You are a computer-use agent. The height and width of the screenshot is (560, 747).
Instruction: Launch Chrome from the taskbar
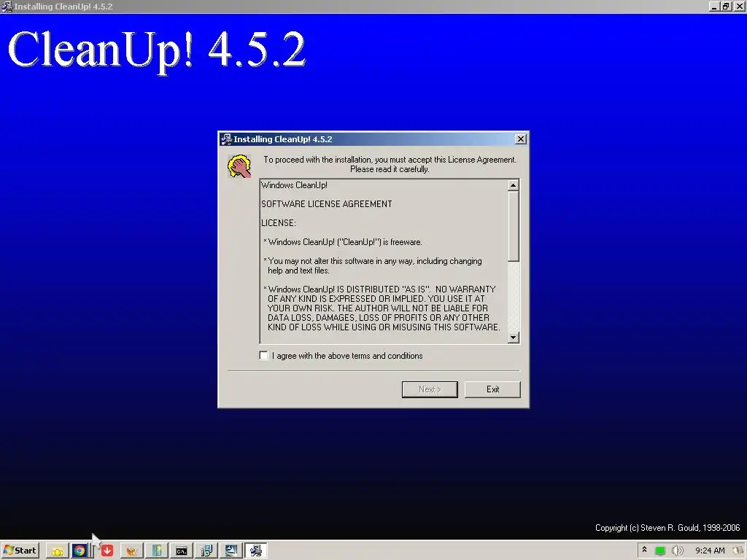[80, 551]
